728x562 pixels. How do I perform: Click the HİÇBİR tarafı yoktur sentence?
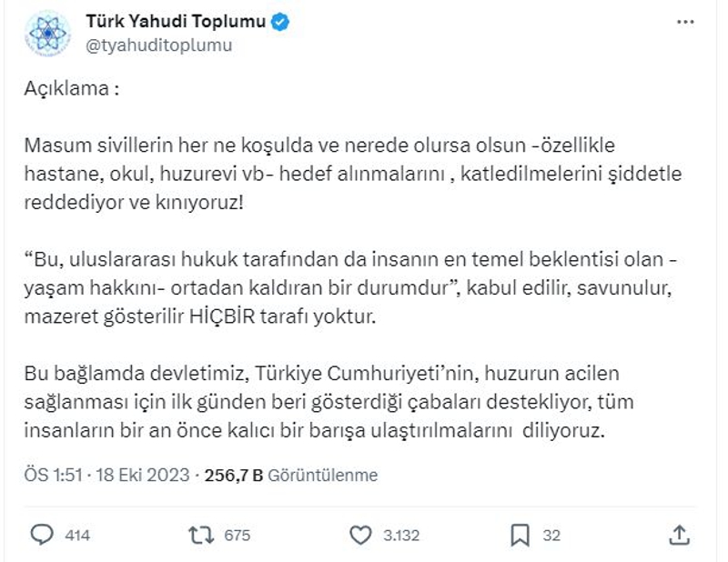pyautogui.click(x=282, y=316)
